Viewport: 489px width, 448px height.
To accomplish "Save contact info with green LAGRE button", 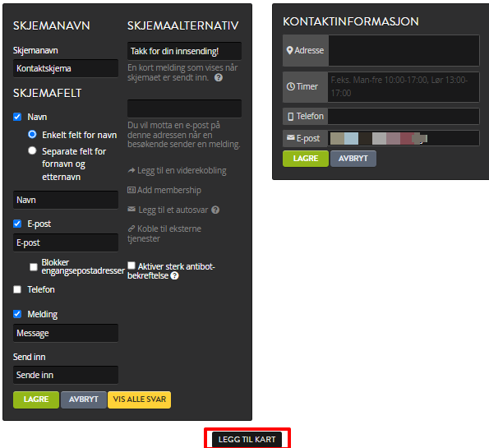I will tap(305, 159).
